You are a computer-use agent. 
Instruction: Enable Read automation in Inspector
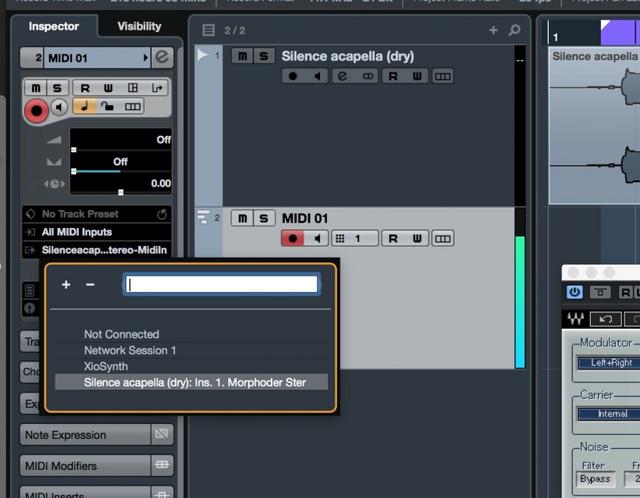[x=85, y=88]
